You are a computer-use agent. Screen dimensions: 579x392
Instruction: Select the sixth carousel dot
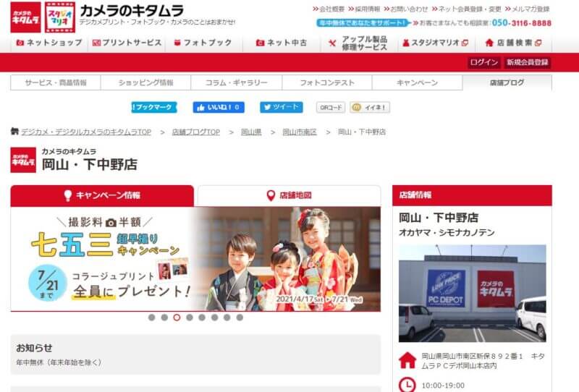coord(214,318)
